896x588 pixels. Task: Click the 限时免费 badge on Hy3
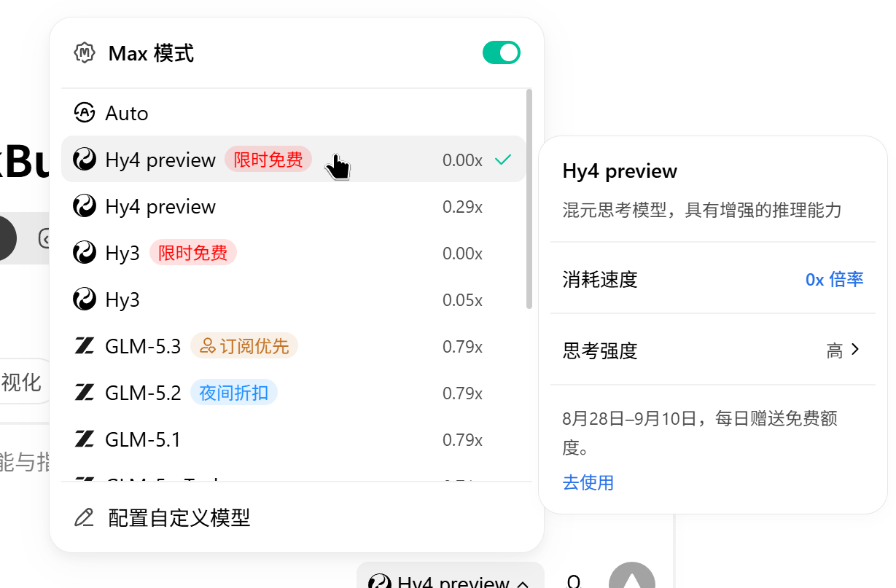[193, 253]
